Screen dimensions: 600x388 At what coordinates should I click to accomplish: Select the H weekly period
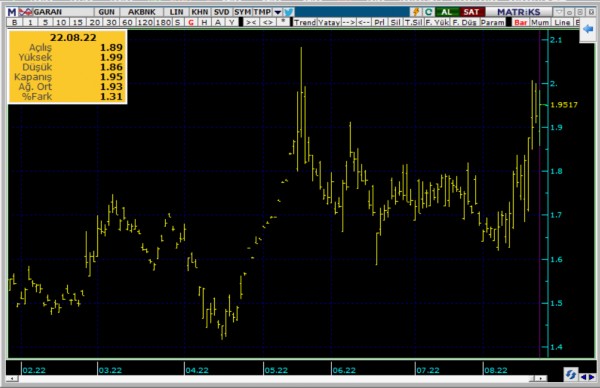204,23
